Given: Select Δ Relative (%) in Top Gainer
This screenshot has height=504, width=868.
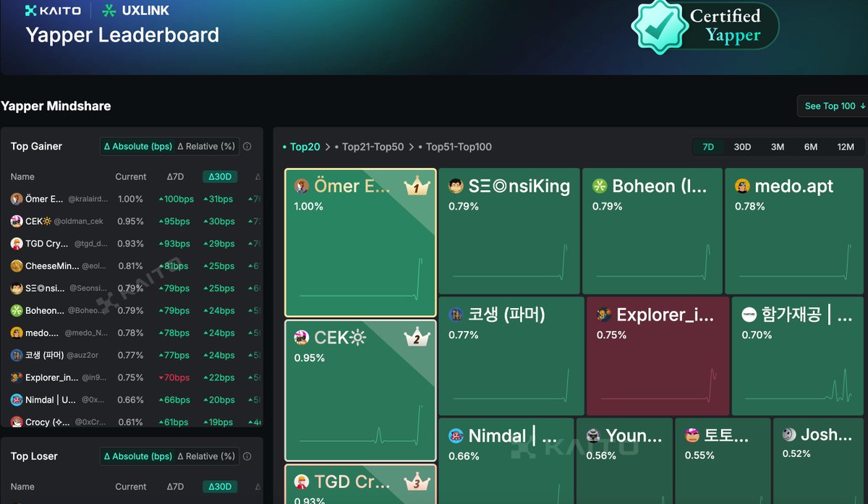Looking at the screenshot, I should 206,146.
